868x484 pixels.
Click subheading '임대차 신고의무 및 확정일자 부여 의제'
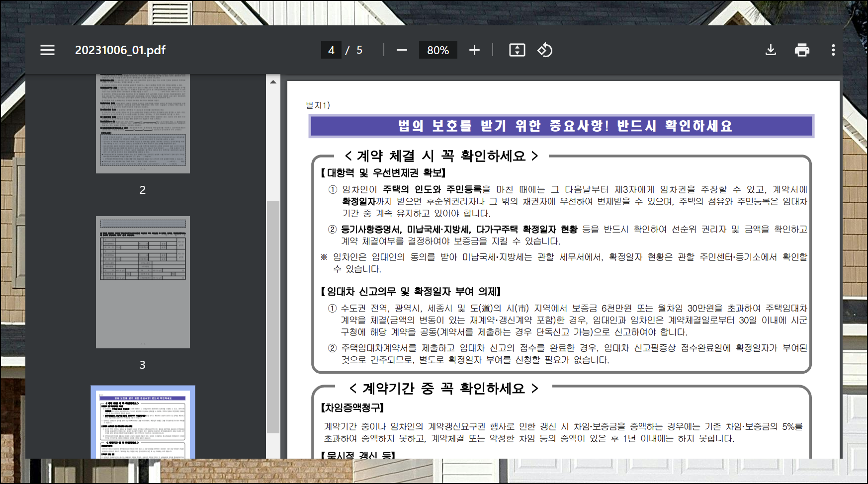point(411,292)
